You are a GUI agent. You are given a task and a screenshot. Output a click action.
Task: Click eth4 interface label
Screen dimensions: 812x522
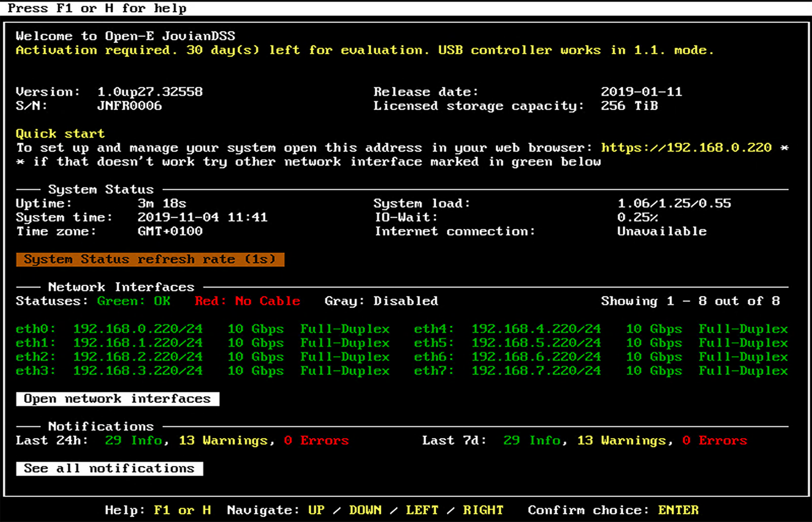pyautogui.click(x=434, y=329)
